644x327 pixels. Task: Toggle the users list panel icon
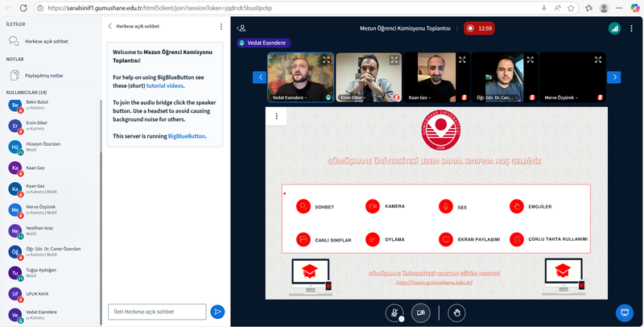tap(242, 28)
